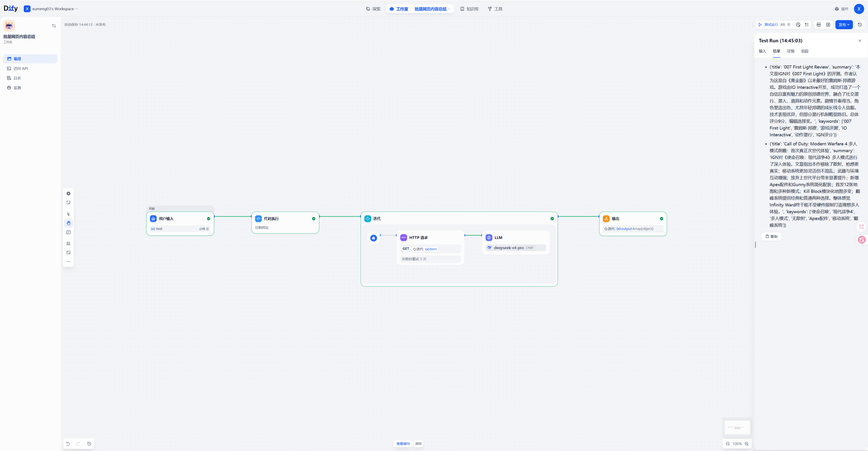
Task: Select 编排 in left sidebar
Action: [x=30, y=59]
